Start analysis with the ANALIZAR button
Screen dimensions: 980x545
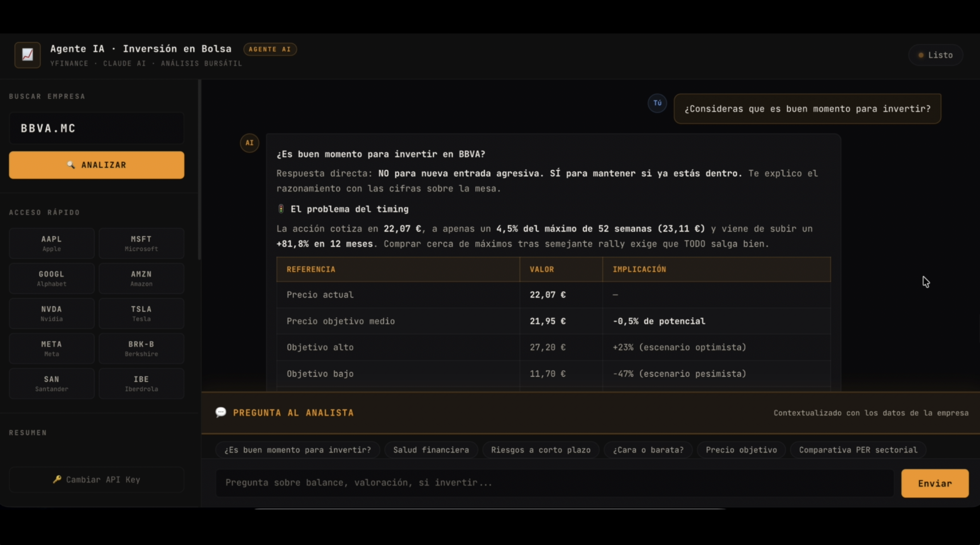coord(97,165)
